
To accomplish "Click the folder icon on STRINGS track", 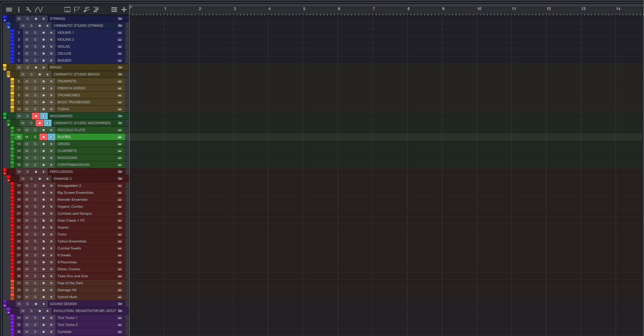I will tap(120, 19).
